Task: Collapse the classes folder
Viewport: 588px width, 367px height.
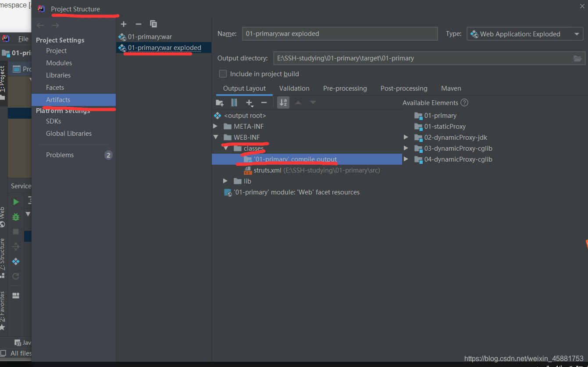Action: tap(225, 148)
